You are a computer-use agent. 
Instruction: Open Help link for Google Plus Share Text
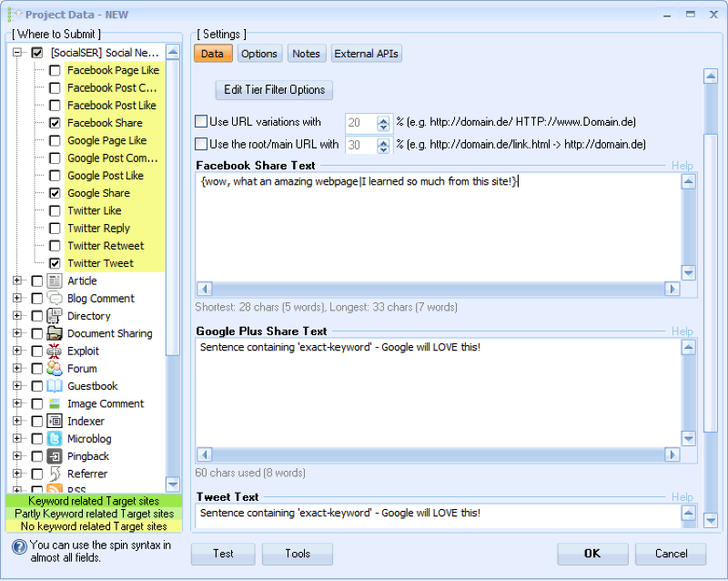click(x=682, y=331)
